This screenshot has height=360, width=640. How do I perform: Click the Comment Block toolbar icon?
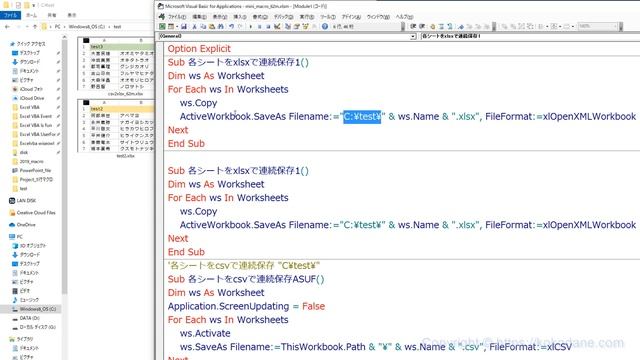[441, 26]
